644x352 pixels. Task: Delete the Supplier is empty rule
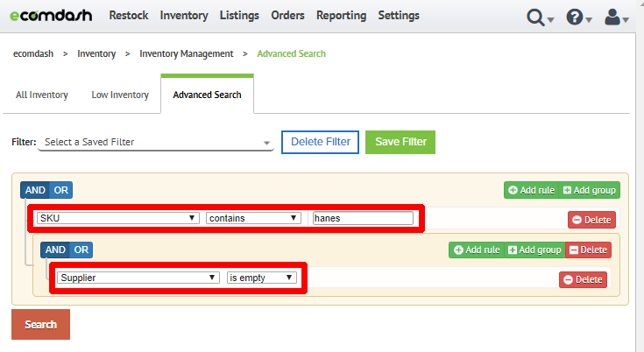[x=583, y=280]
